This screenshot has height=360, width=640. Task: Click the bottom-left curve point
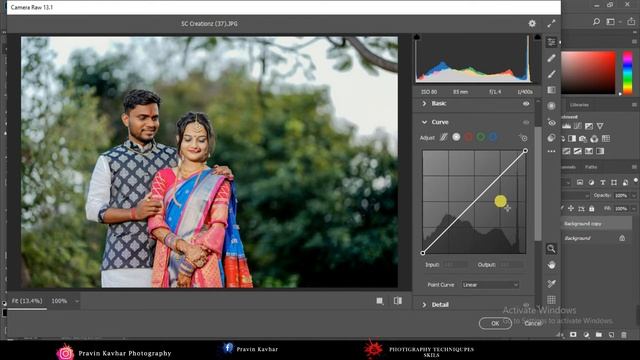point(423,253)
